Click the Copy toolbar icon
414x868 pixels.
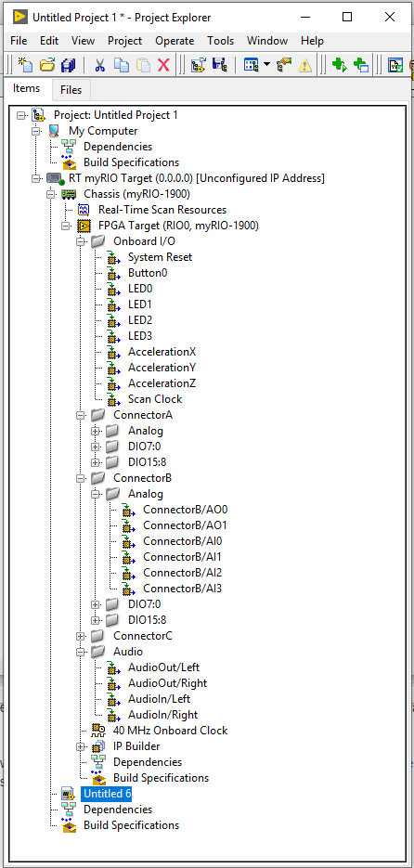click(x=122, y=65)
